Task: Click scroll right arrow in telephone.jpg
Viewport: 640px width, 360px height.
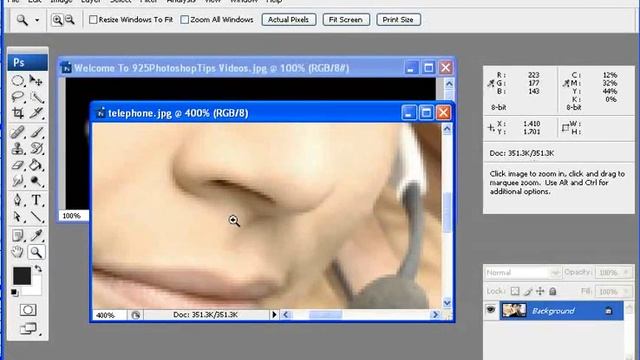Action: click(x=435, y=315)
